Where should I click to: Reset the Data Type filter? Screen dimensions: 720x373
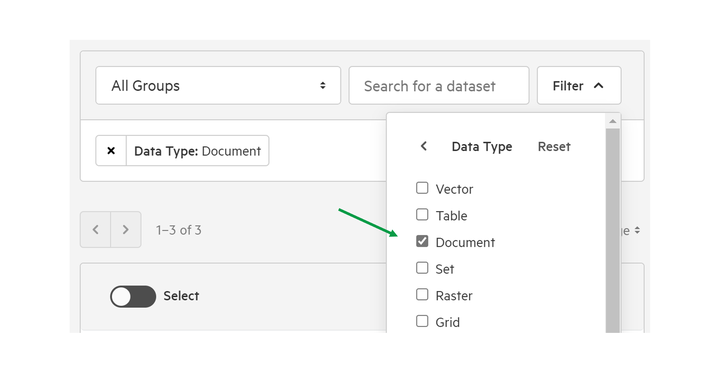pyautogui.click(x=554, y=147)
